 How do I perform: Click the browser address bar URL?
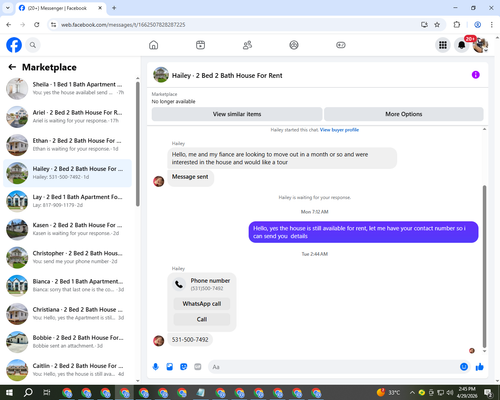pos(123,25)
